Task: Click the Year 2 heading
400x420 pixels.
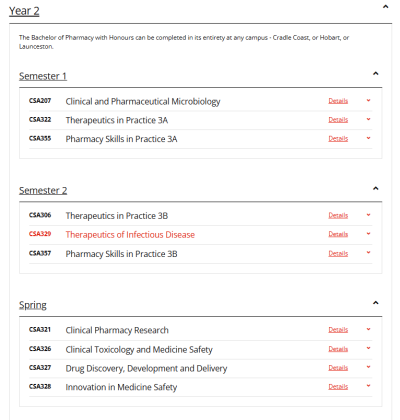Action: tap(24, 11)
